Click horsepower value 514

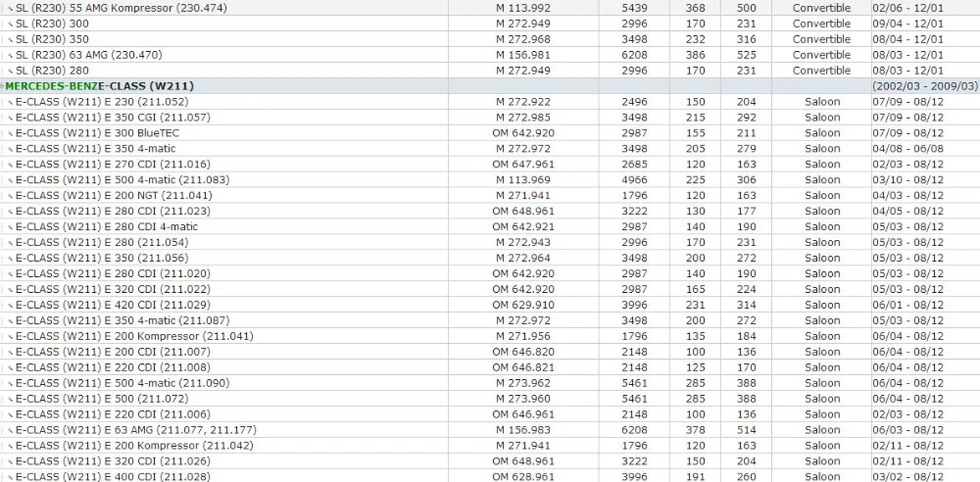tap(746, 430)
